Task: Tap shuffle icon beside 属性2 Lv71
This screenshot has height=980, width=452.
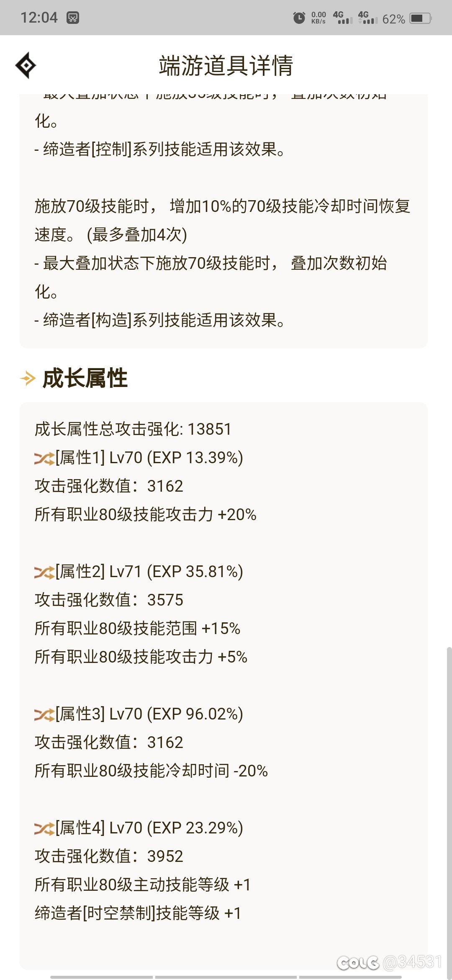Action: click(x=44, y=573)
